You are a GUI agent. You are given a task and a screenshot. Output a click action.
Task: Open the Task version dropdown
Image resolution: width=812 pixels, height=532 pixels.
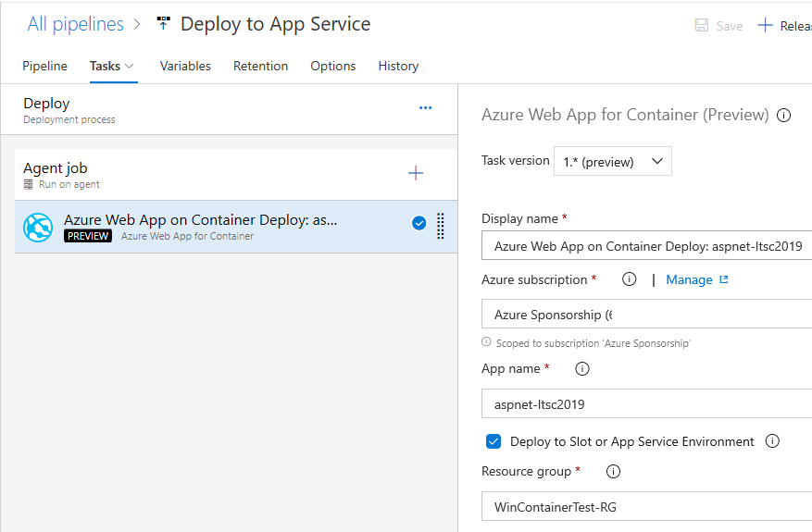tap(612, 161)
